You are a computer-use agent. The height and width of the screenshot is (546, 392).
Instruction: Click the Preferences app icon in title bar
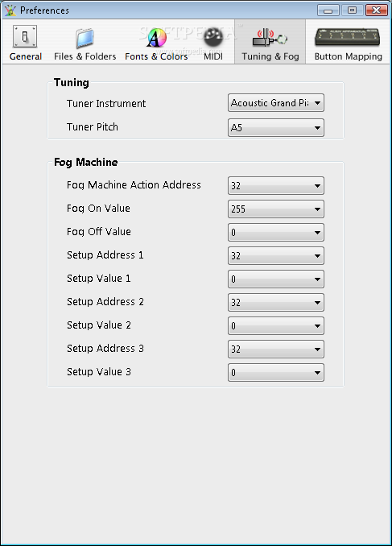coord(10,10)
